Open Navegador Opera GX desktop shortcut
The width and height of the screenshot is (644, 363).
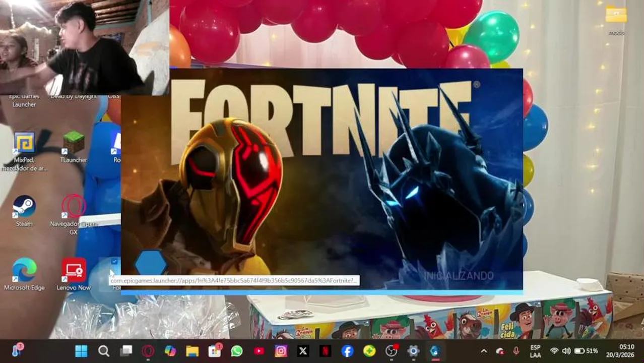tap(74, 214)
